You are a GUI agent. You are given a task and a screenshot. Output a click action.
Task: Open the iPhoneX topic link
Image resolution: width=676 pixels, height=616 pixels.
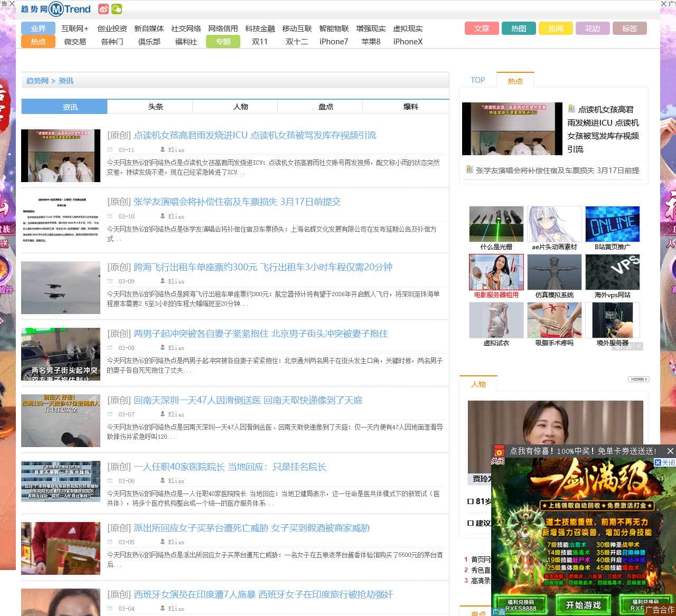click(x=408, y=42)
